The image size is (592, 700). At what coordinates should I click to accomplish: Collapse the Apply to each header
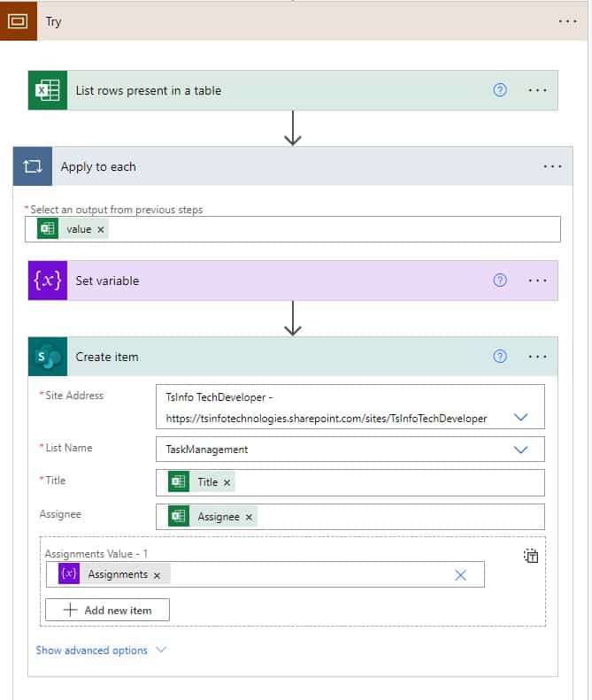click(293, 166)
